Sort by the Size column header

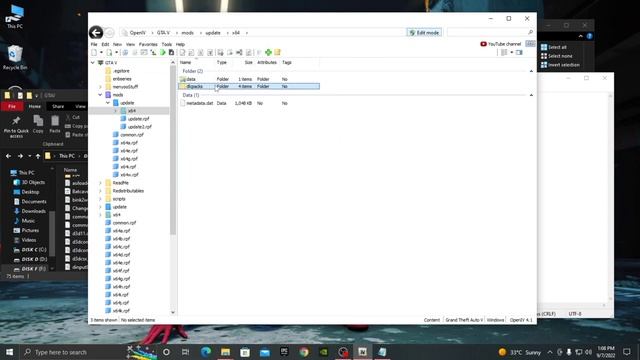click(248, 62)
